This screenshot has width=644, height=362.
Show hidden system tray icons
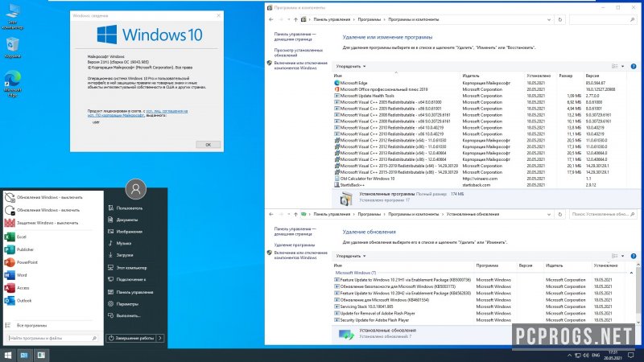(x=569, y=355)
